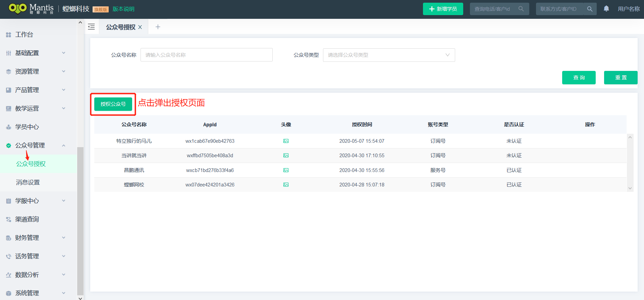
Task: Toggle the sidebar collapse hamburger icon
Action: point(91,27)
